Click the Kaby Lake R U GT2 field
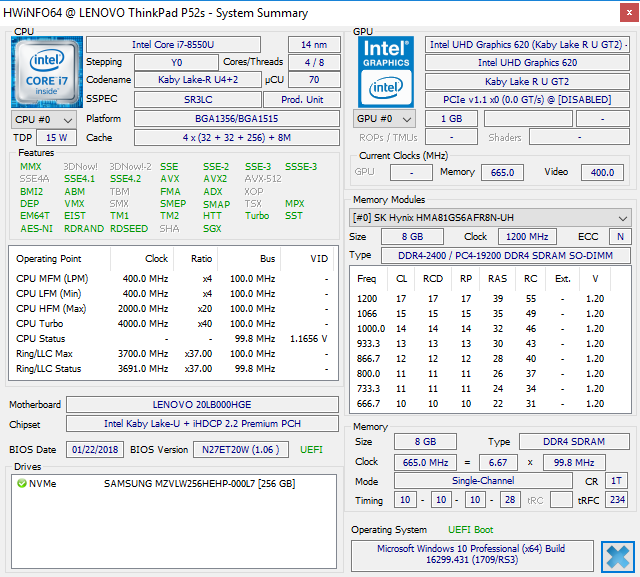Image resolution: width=640 pixels, height=577 pixels. coord(527,82)
